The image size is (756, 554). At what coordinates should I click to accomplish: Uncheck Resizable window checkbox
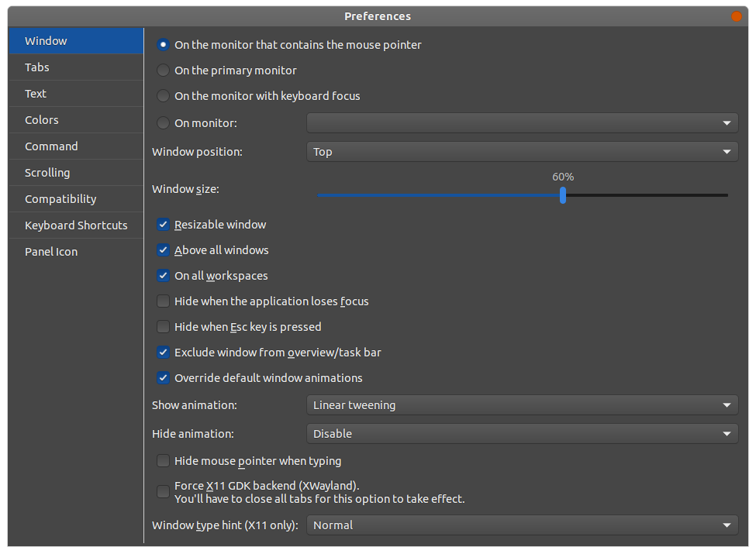[163, 225]
